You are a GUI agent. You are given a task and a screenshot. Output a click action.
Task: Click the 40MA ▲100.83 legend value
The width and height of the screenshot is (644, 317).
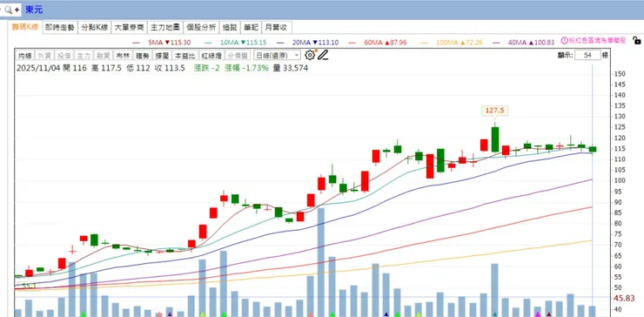click(x=532, y=43)
